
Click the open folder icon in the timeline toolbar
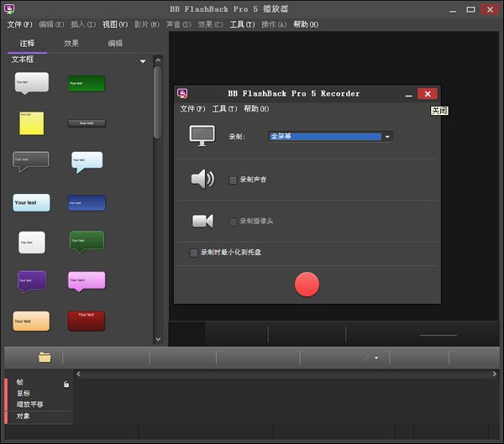click(x=45, y=358)
